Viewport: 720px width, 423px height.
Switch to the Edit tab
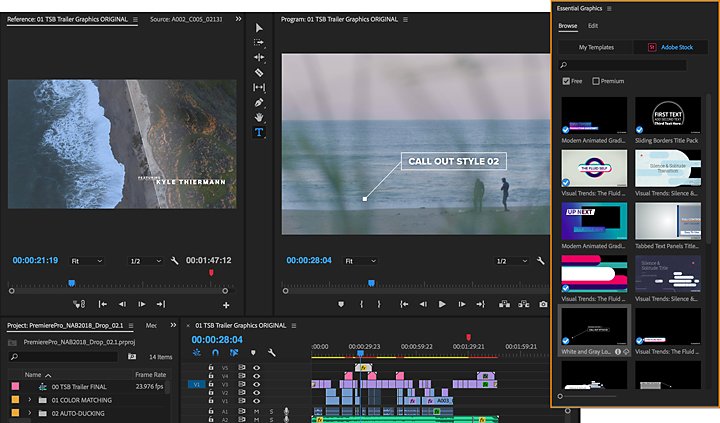(x=593, y=26)
